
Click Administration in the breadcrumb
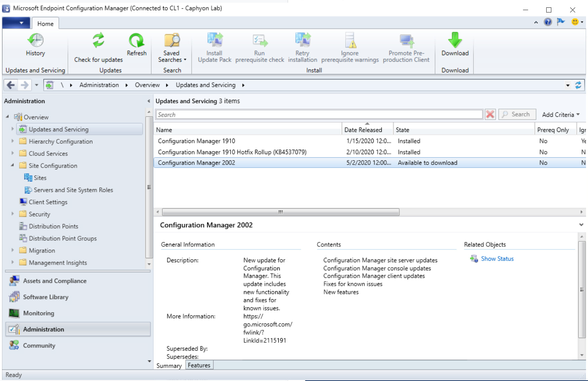99,85
